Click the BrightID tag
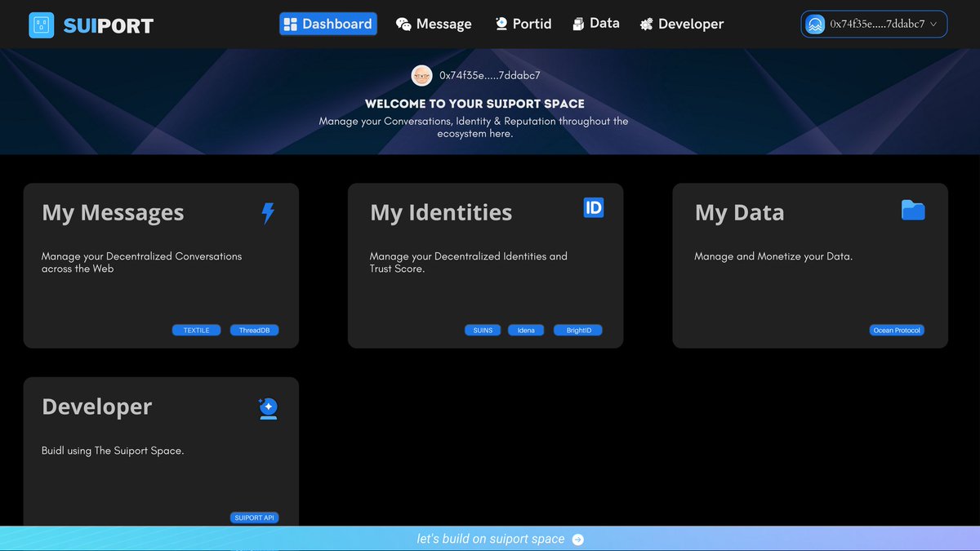The height and width of the screenshot is (551, 980). [578, 331]
